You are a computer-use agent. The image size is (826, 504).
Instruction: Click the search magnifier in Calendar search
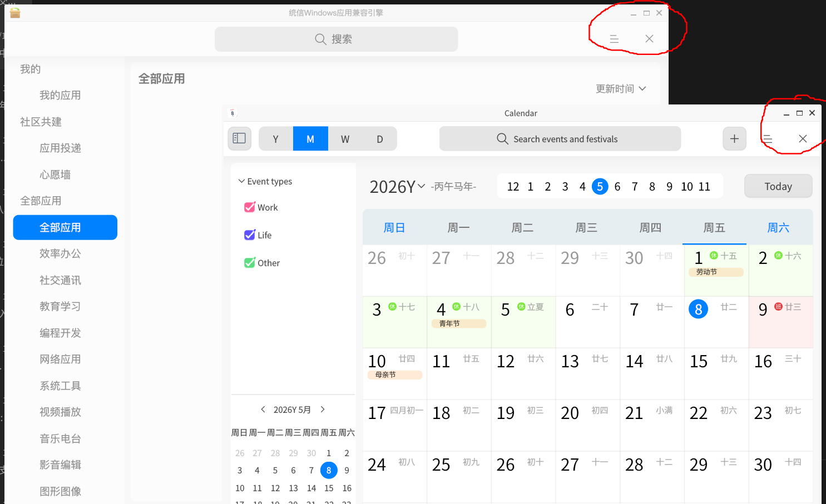tap(502, 139)
